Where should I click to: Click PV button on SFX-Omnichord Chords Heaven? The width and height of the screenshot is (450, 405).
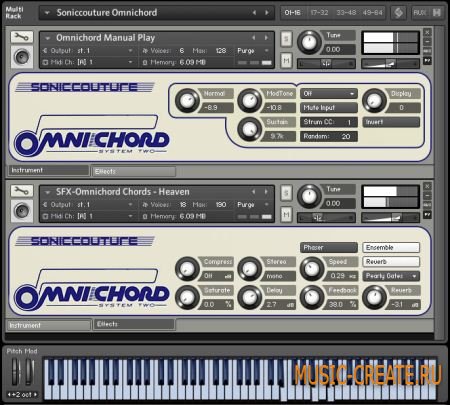(x=427, y=215)
